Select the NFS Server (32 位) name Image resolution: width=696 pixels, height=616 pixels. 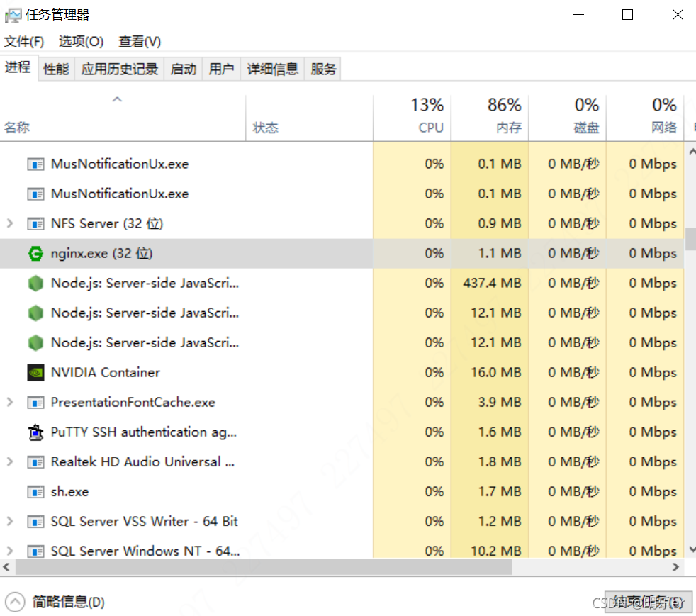[107, 223]
